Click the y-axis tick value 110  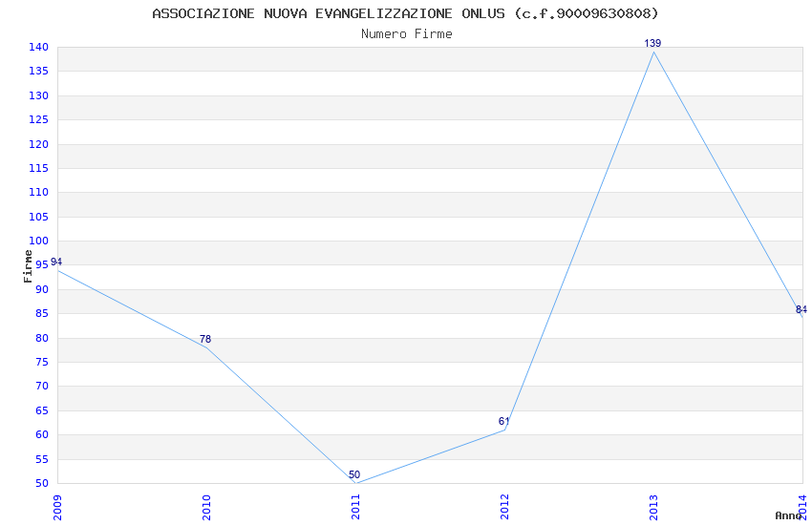39,193
